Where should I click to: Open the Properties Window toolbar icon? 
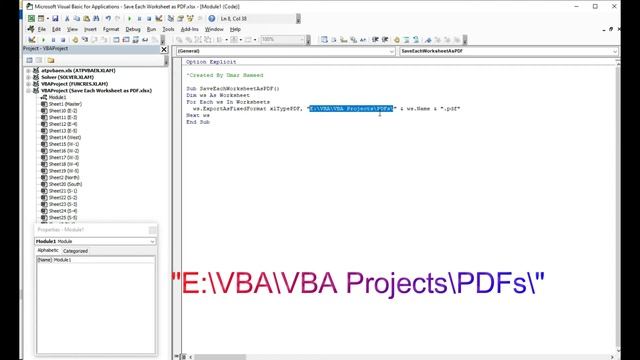click(180, 18)
